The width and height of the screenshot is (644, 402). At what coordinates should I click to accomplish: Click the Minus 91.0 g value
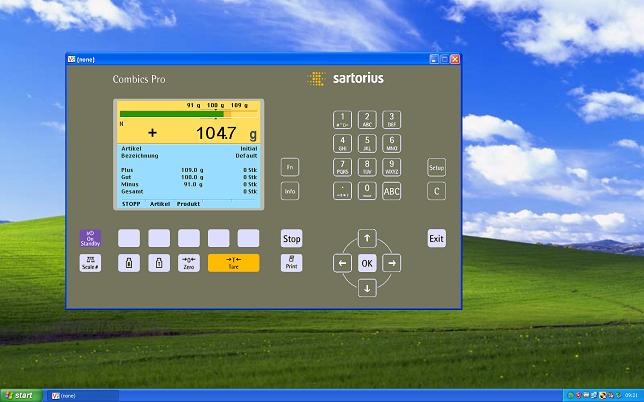(x=193, y=184)
